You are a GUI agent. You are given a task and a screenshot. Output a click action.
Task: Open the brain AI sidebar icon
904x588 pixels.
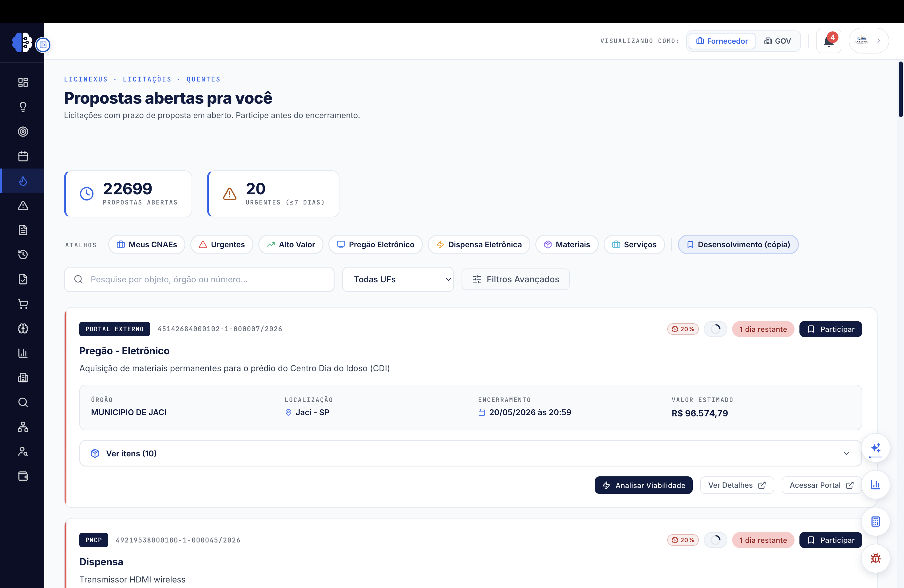(x=23, y=328)
